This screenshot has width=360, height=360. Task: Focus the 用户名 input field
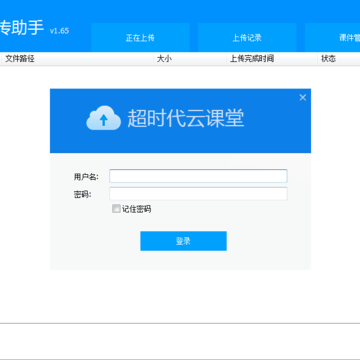198,176
